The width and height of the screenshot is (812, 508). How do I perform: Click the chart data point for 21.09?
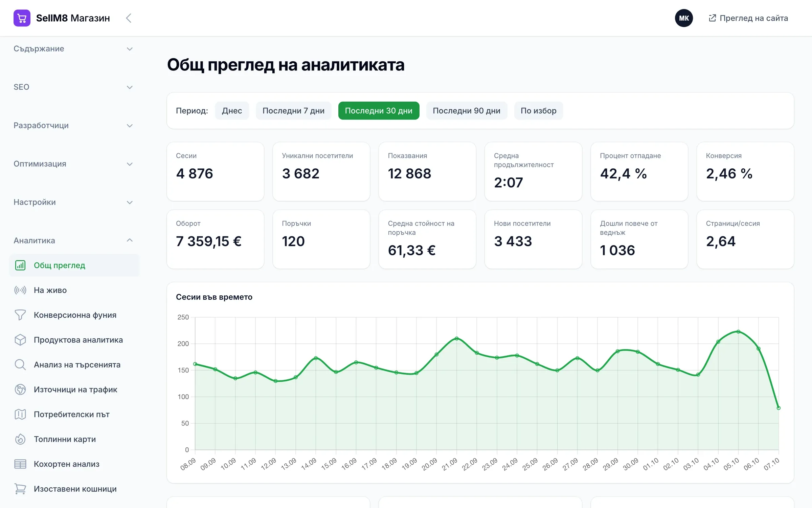pyautogui.click(x=457, y=338)
